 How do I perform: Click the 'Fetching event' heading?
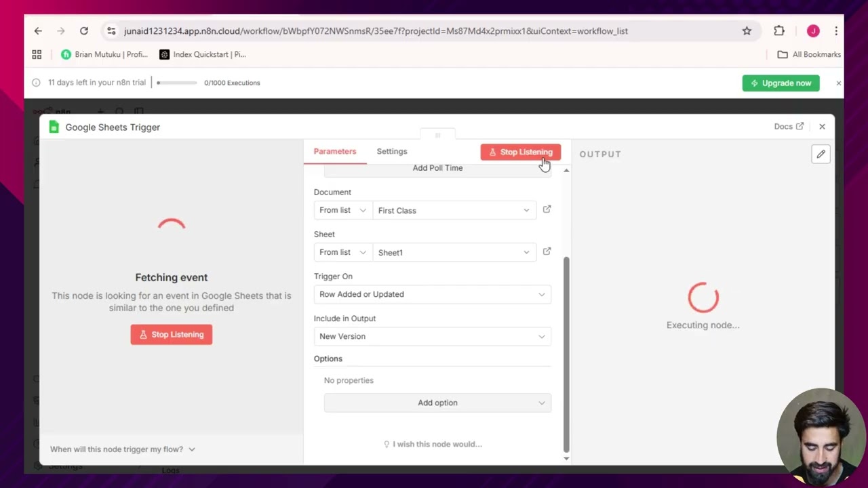click(172, 277)
